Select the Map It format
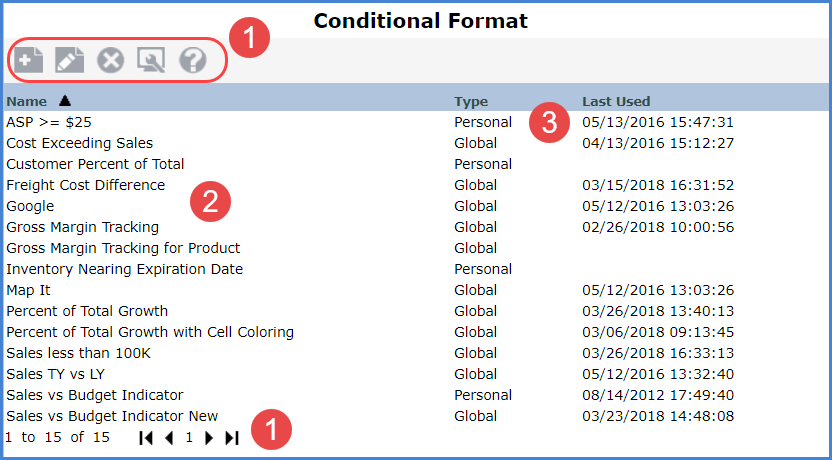832x460 pixels. coord(30,290)
